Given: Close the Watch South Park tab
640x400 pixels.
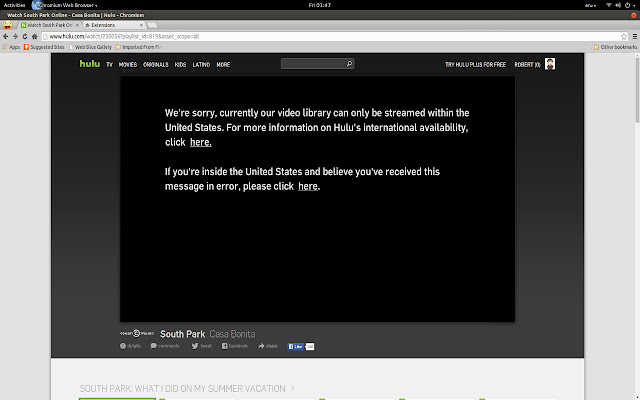Looking at the screenshot, I should click(77, 25).
